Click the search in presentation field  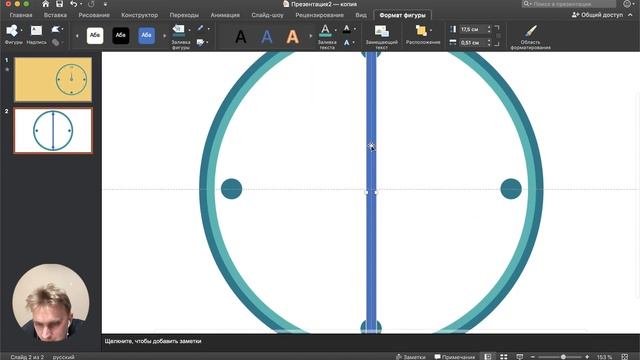(x=569, y=4)
